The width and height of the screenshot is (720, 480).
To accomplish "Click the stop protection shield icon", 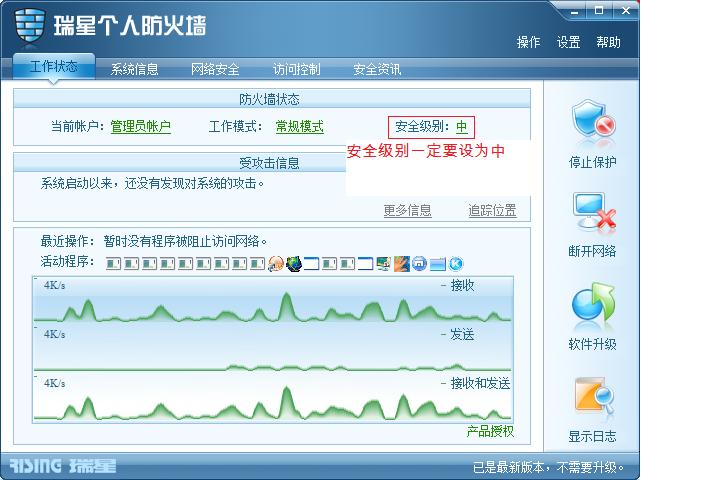I will click(593, 119).
